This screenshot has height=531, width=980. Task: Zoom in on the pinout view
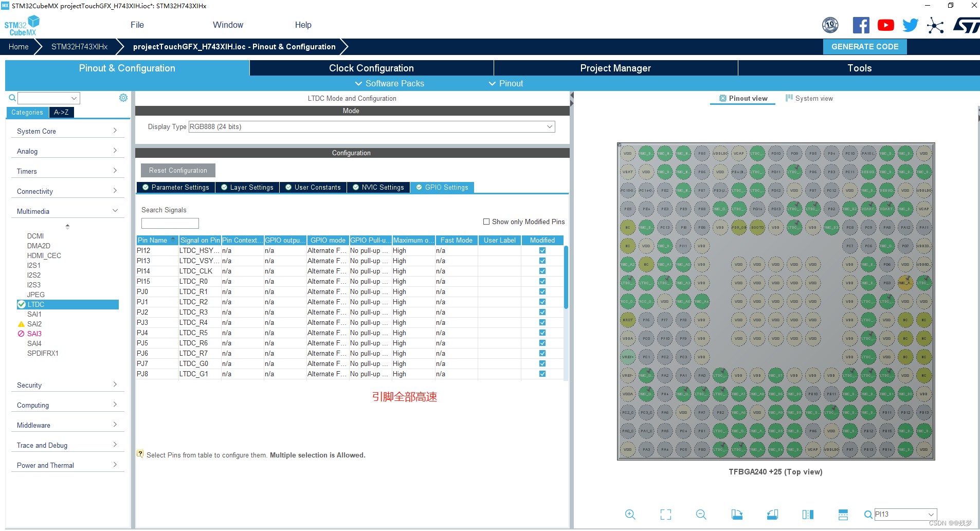(630, 515)
